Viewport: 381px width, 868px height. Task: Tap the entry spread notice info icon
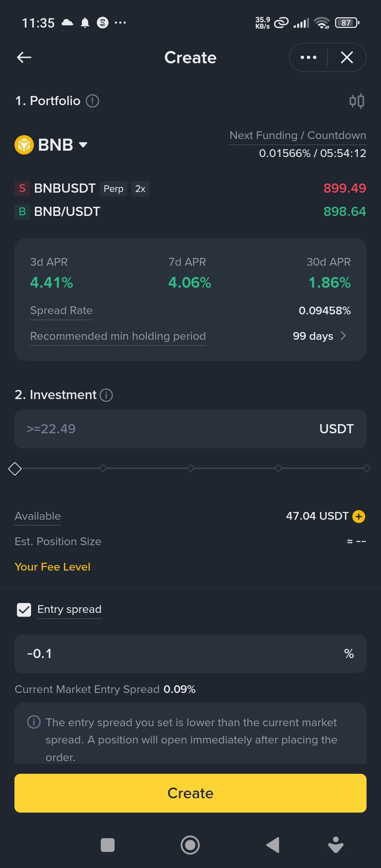[34, 722]
